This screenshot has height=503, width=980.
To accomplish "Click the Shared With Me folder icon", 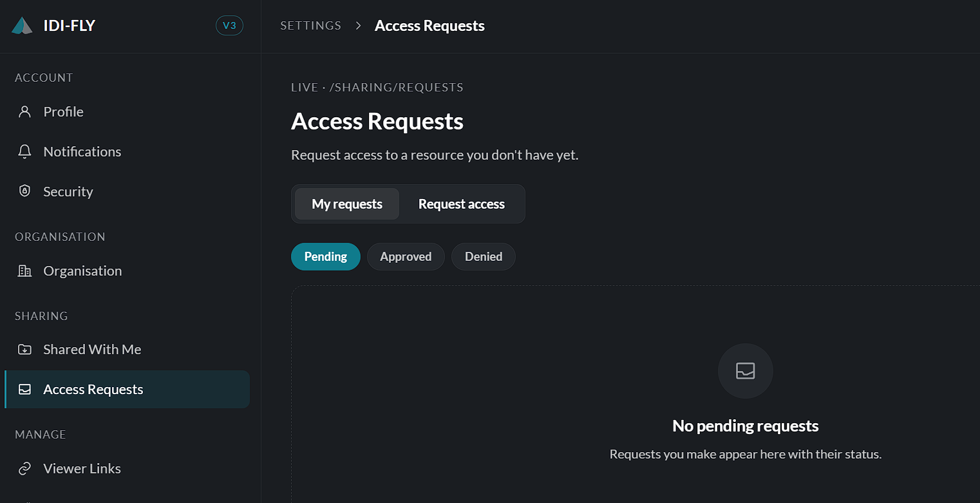I will tap(24, 349).
